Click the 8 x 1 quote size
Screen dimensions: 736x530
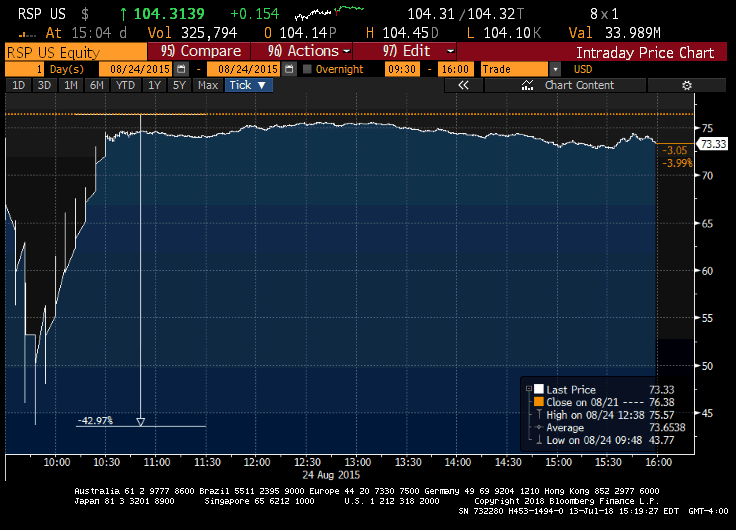(604, 14)
